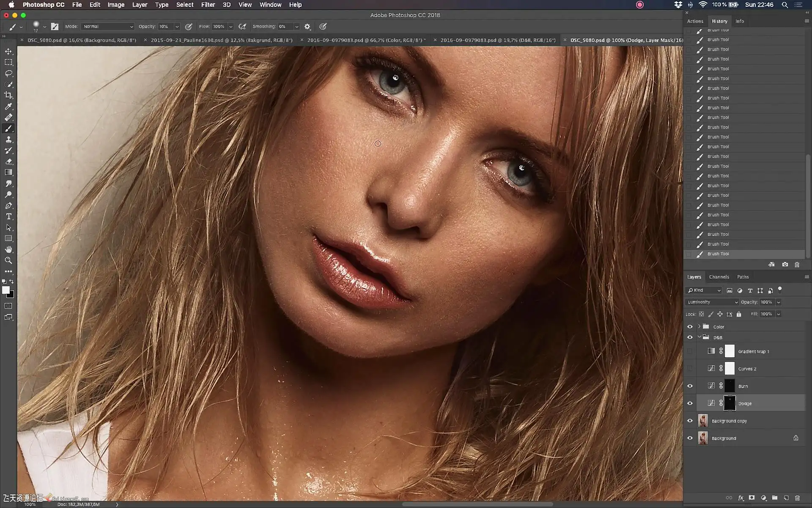Viewport: 812px width, 508px height.
Task: Click the brush Opacity value field
Action: pyautogui.click(x=165, y=26)
